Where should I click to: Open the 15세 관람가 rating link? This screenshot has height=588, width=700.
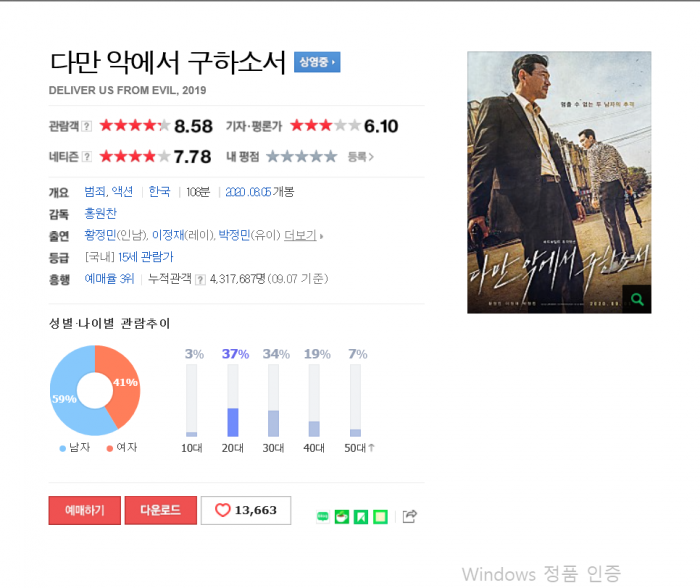click(146, 257)
